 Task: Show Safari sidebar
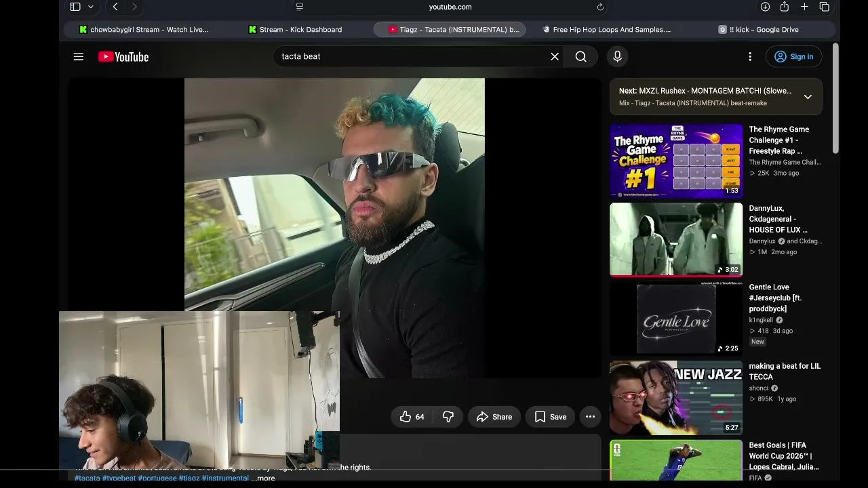pos(75,7)
